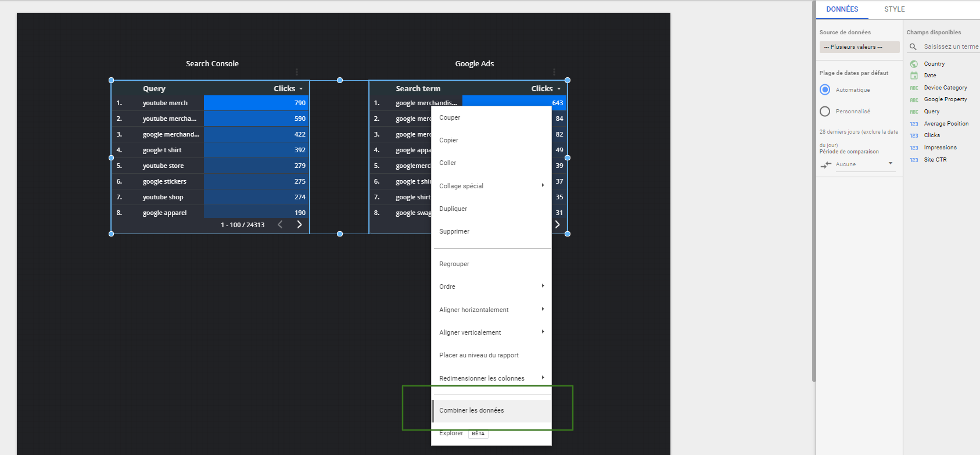Select the Google Property field

pos(946,99)
